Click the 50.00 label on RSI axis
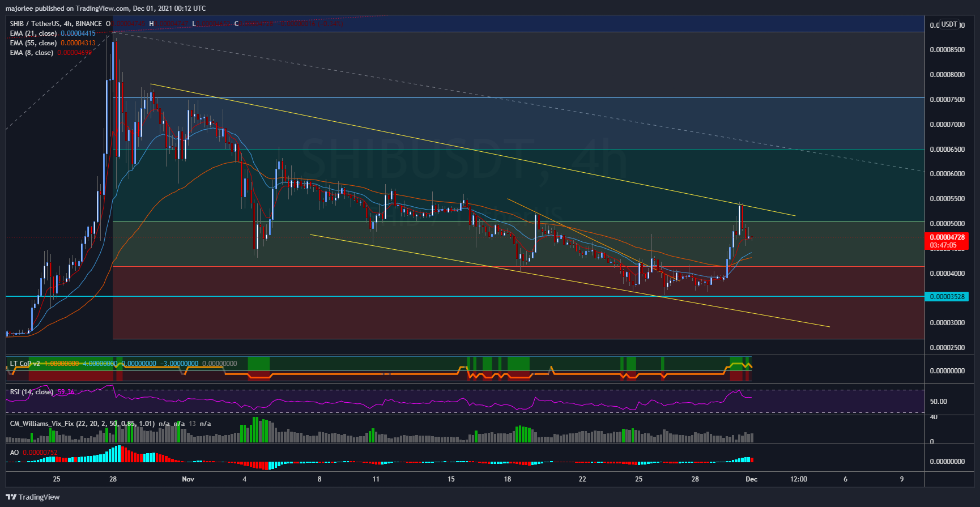Image resolution: width=980 pixels, height=507 pixels. [938, 402]
